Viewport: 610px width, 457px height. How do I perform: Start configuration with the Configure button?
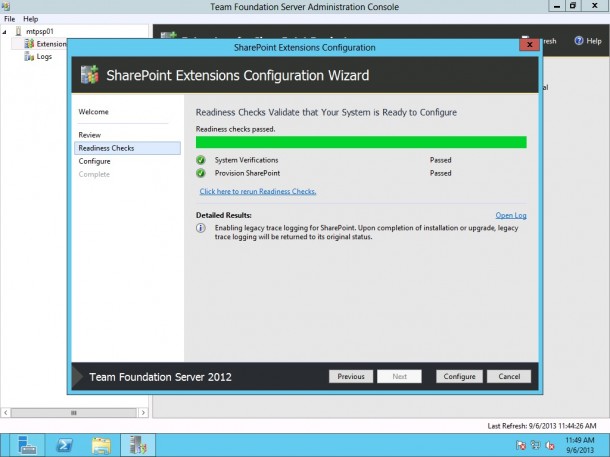(459, 376)
